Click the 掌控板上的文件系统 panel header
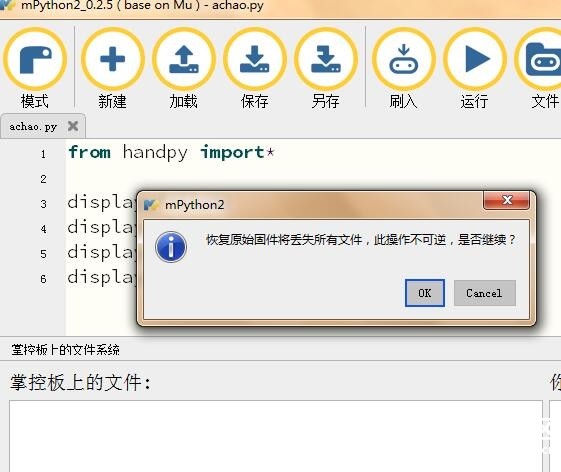561x472 pixels. (x=65, y=350)
